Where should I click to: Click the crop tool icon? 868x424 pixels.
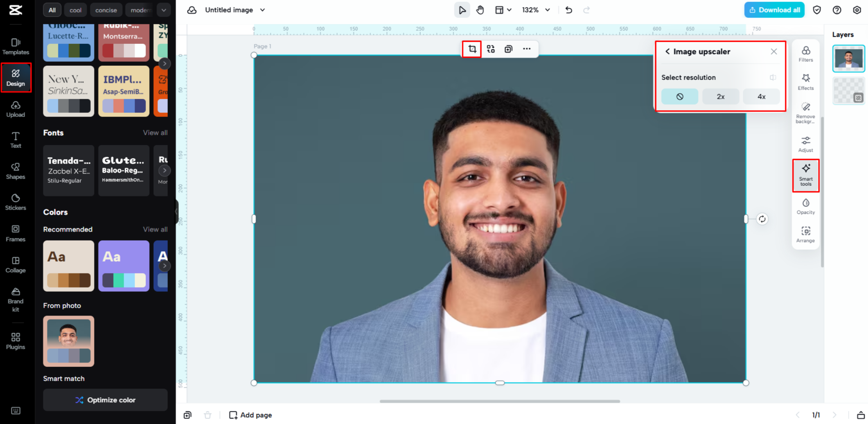(472, 49)
